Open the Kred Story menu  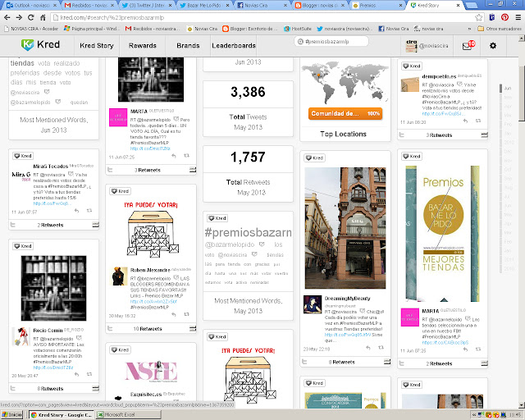pyautogui.click(x=97, y=46)
